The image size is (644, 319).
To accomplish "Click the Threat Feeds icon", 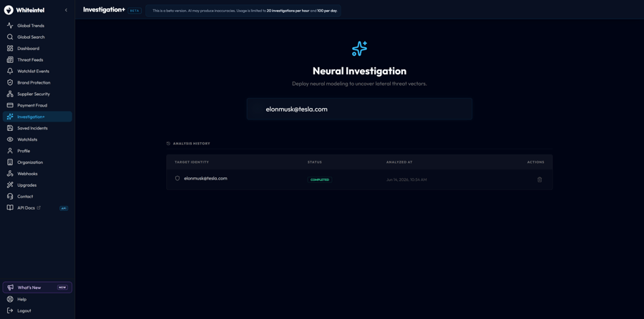I will (x=10, y=59).
